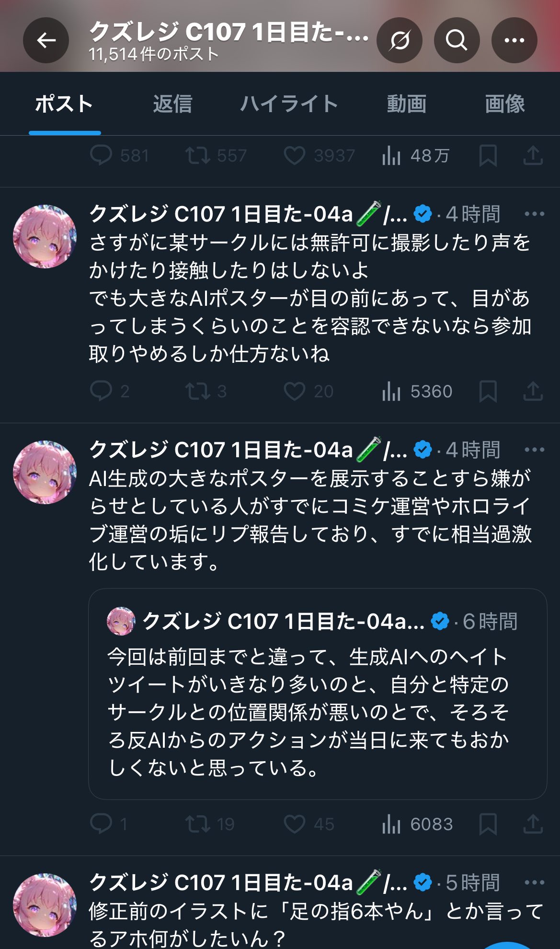
Task: Share the post with 3937 likes
Action: pyautogui.click(x=533, y=156)
